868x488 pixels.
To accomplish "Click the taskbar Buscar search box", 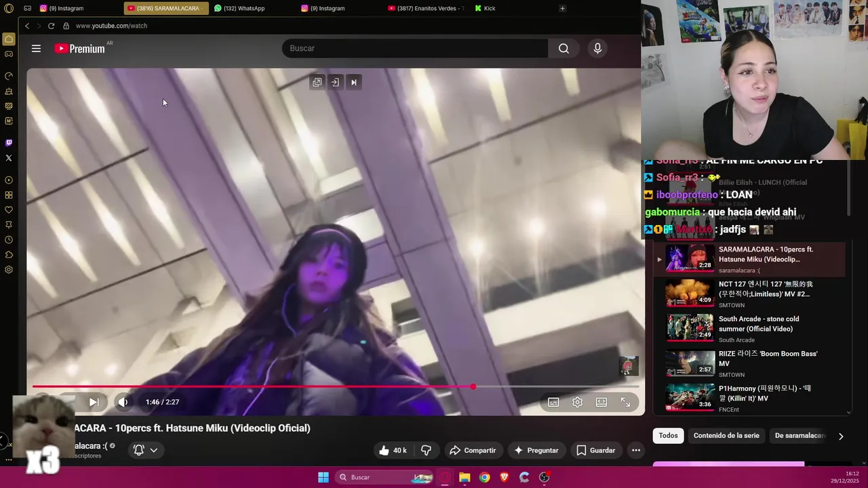I will pos(384,477).
